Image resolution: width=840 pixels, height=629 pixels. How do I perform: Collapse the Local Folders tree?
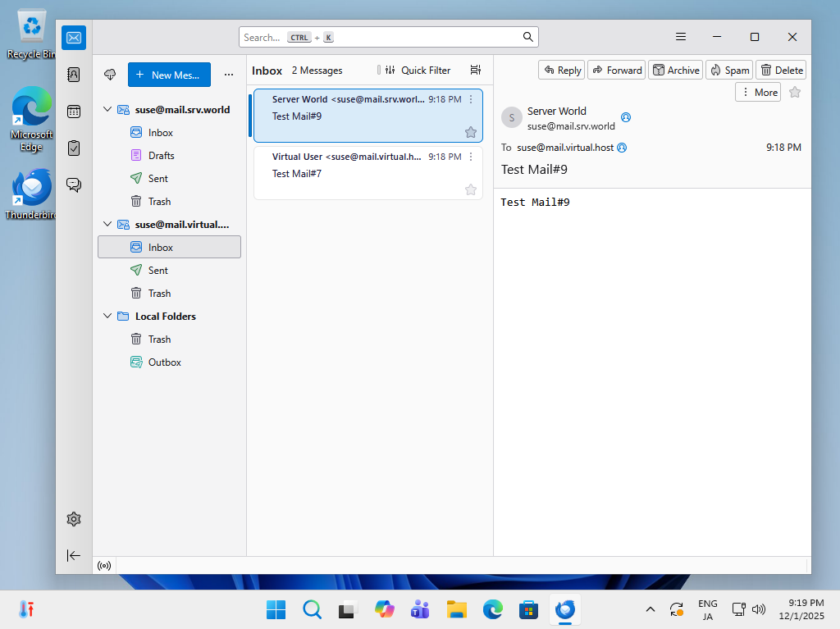click(107, 316)
